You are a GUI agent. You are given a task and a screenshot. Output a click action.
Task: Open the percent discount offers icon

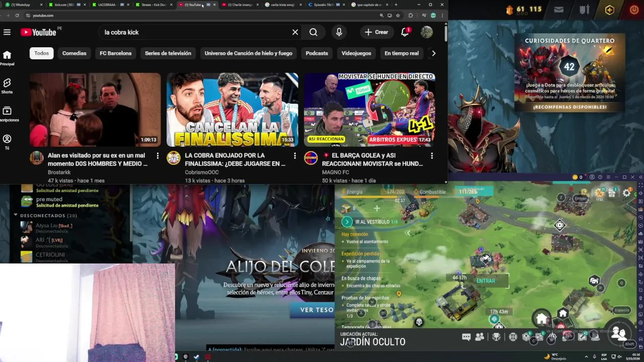[x=599, y=193]
